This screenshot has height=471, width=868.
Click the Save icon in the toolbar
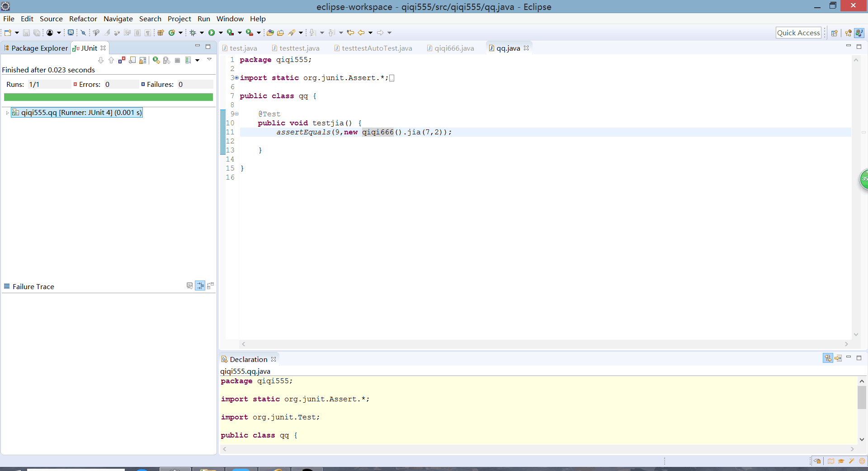tap(26, 33)
